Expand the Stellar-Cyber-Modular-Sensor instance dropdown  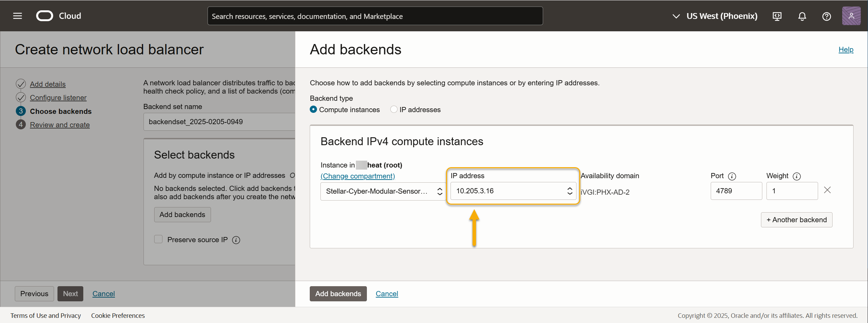click(381, 191)
